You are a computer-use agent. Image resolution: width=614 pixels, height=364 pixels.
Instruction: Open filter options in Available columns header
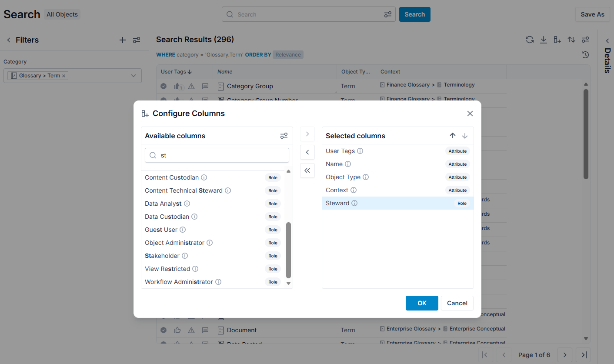[x=284, y=136]
